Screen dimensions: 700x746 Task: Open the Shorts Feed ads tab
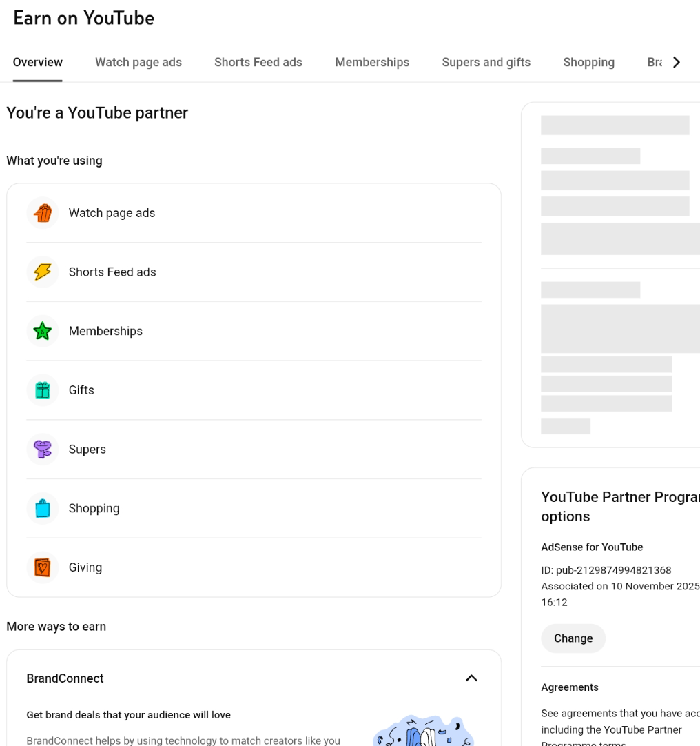258,62
